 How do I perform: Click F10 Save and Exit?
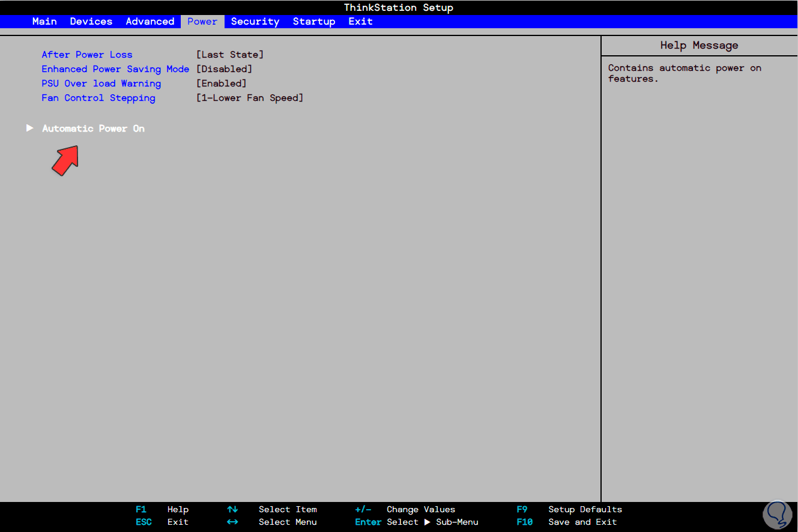567,522
